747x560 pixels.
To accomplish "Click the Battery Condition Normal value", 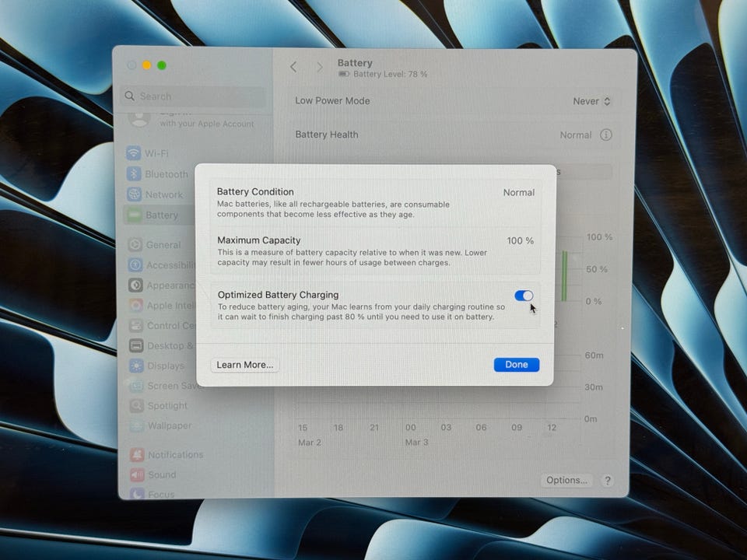I will [x=519, y=192].
